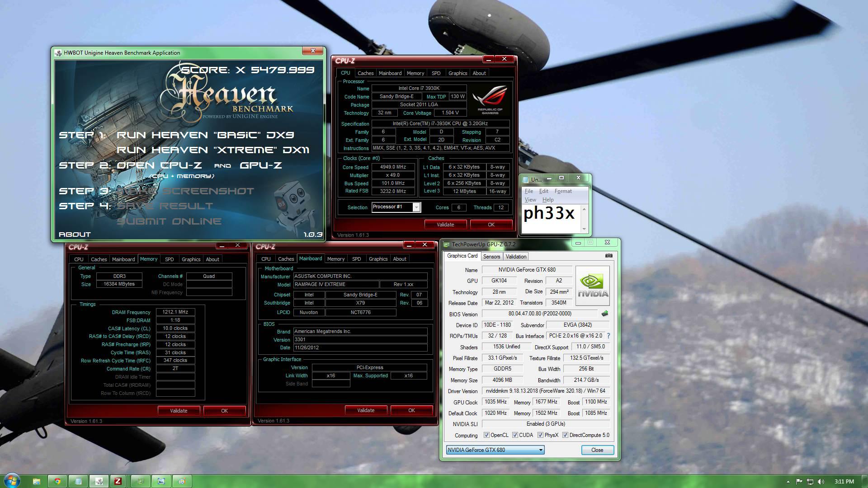Click OK in top CPU-Z CPU window
The height and width of the screenshot is (488, 868).
pos(491,225)
